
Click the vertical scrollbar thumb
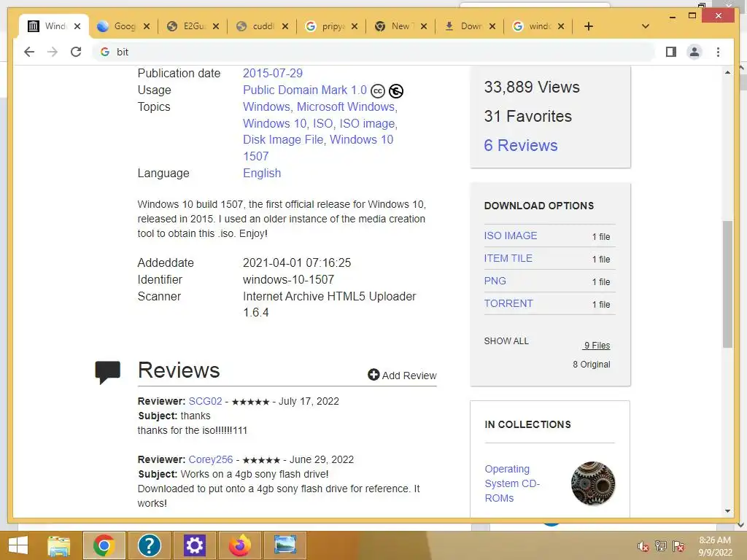click(x=727, y=284)
